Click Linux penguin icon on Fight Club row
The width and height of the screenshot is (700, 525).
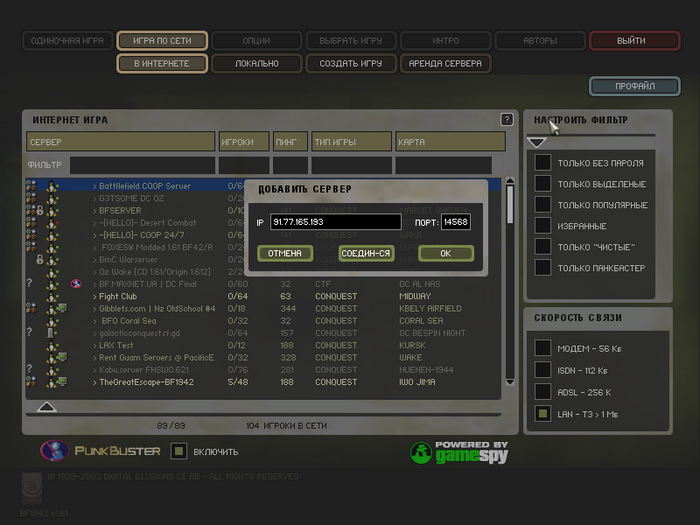tap(52, 296)
